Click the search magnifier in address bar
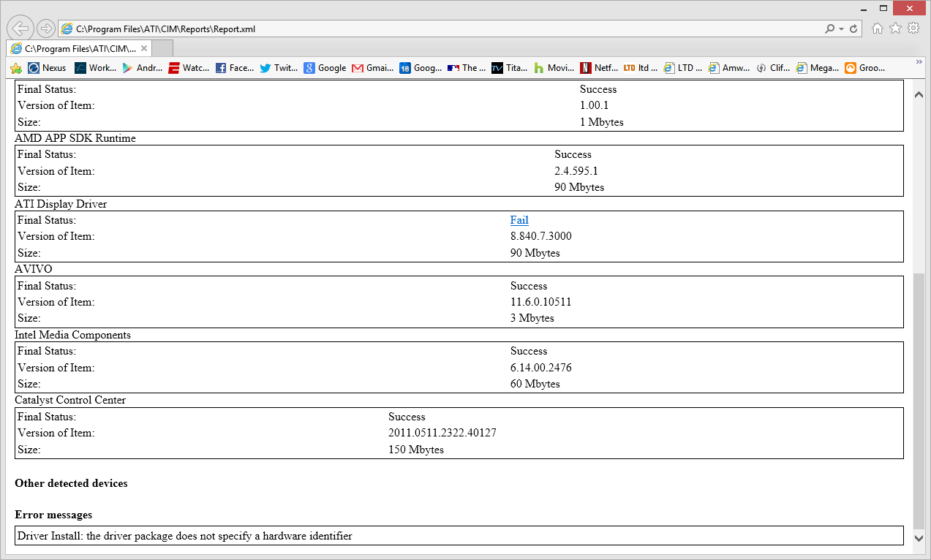 click(829, 29)
